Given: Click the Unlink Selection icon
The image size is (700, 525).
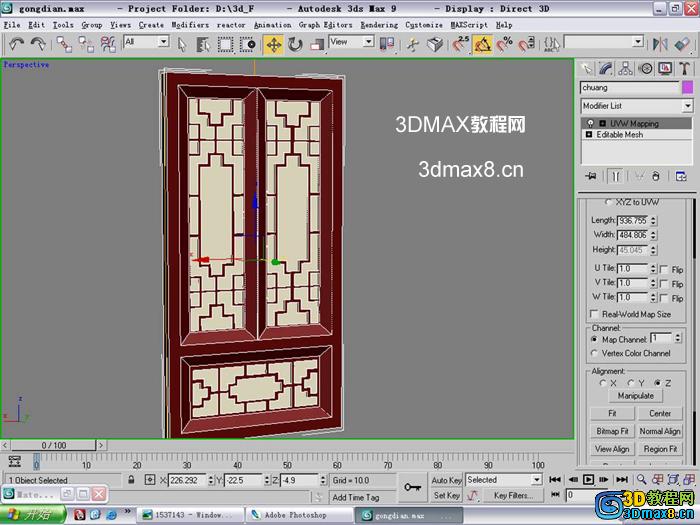Looking at the screenshot, I should [x=86, y=44].
